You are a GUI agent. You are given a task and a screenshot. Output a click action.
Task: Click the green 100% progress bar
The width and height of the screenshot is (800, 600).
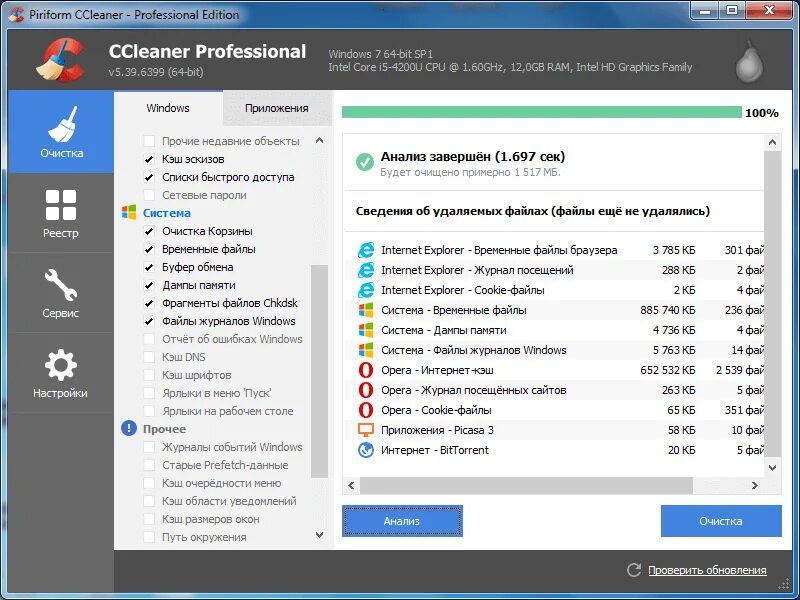[541, 112]
